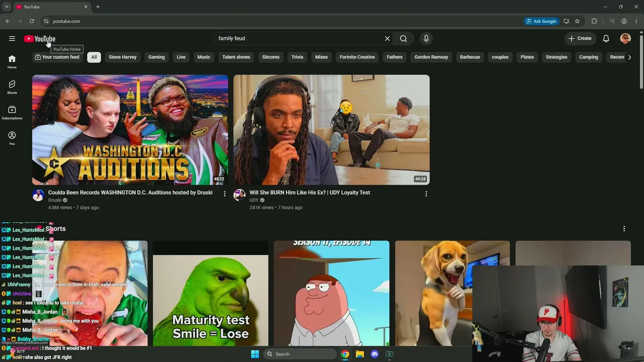Open the Will She BURN Him video title
The image size is (644, 362).
[310, 193]
